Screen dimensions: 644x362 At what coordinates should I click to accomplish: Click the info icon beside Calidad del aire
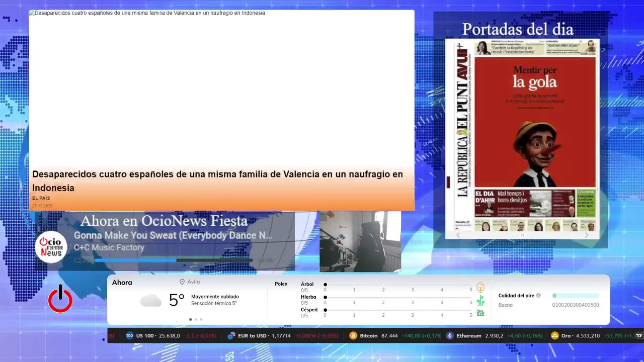[538, 296]
